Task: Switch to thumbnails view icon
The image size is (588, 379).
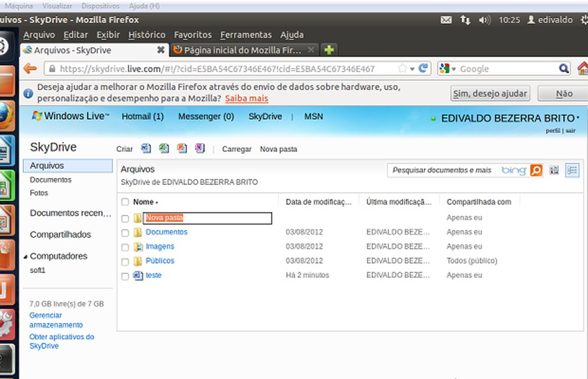Action: tap(555, 170)
